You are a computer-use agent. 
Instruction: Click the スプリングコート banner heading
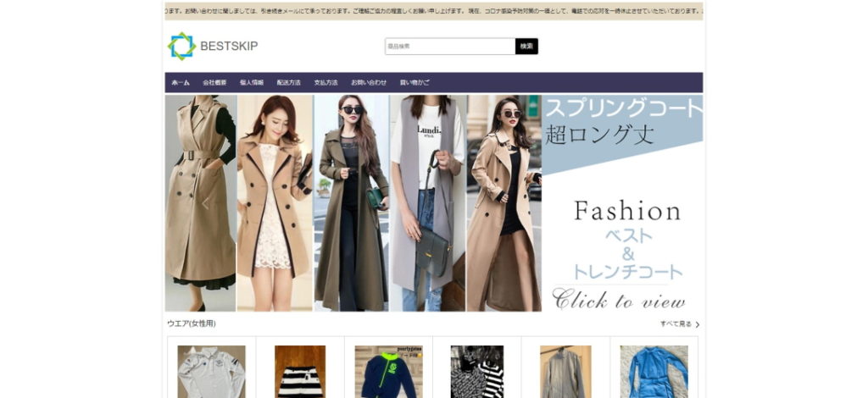pos(623,108)
